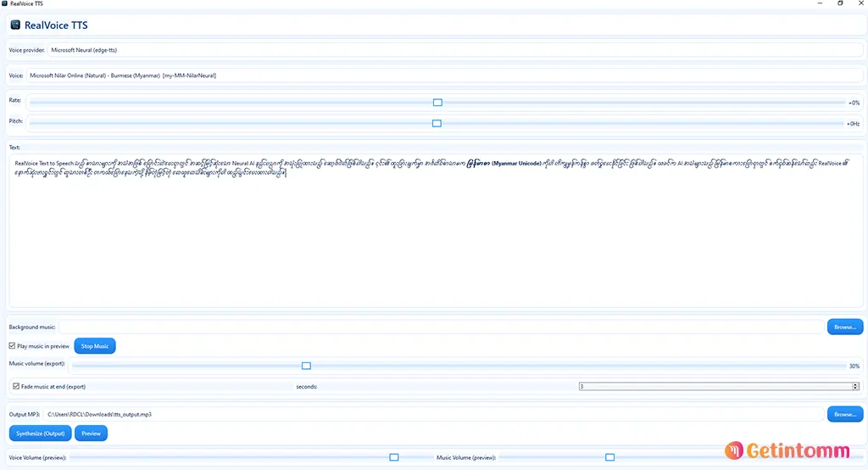Minimize the RealVoice TTS window
This screenshot has height=470, width=868.
(820, 3)
